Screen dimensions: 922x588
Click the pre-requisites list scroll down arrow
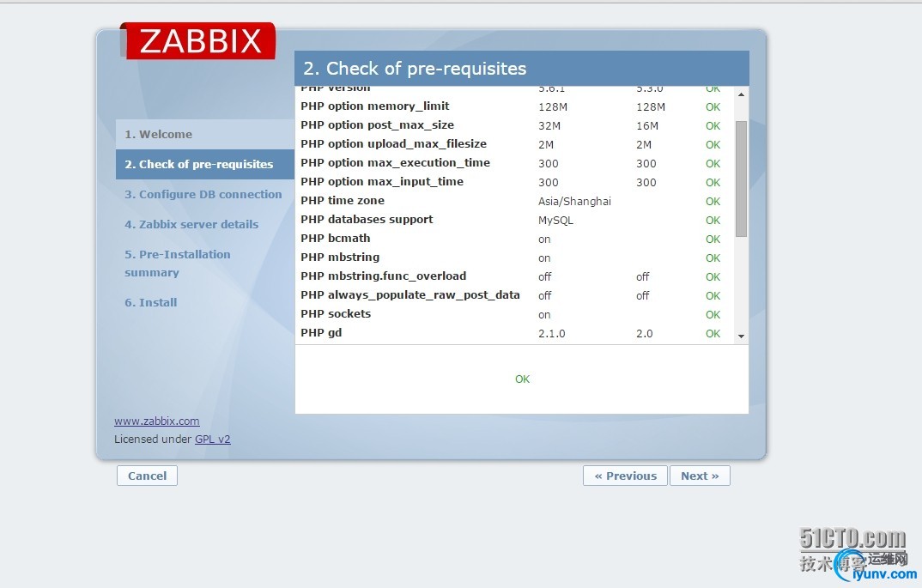(741, 336)
